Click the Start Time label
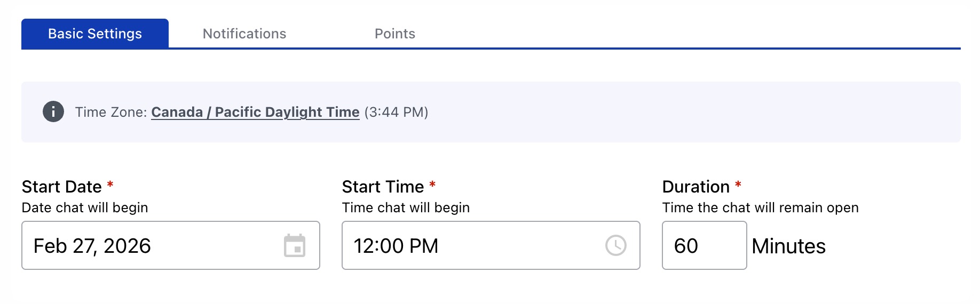980x304 pixels. pyautogui.click(x=383, y=187)
